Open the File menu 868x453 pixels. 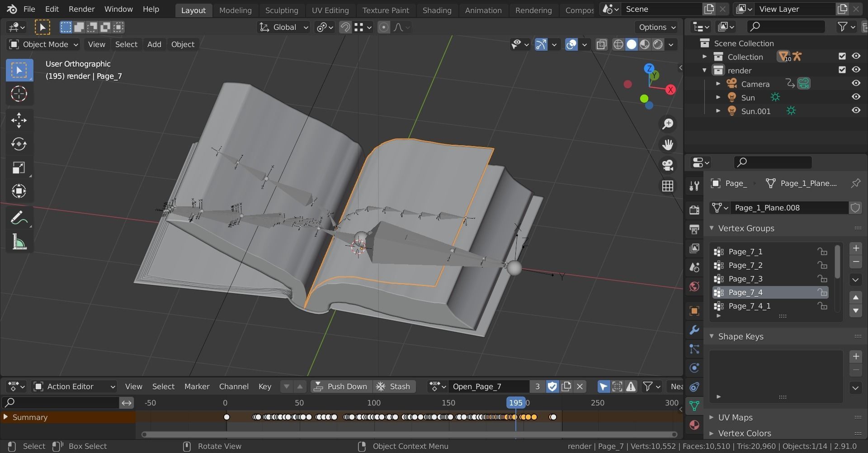(29, 9)
